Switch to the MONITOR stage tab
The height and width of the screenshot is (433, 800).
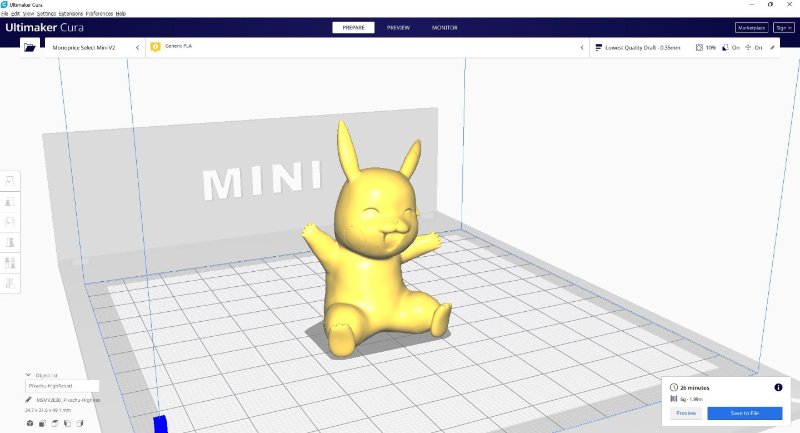click(x=444, y=28)
